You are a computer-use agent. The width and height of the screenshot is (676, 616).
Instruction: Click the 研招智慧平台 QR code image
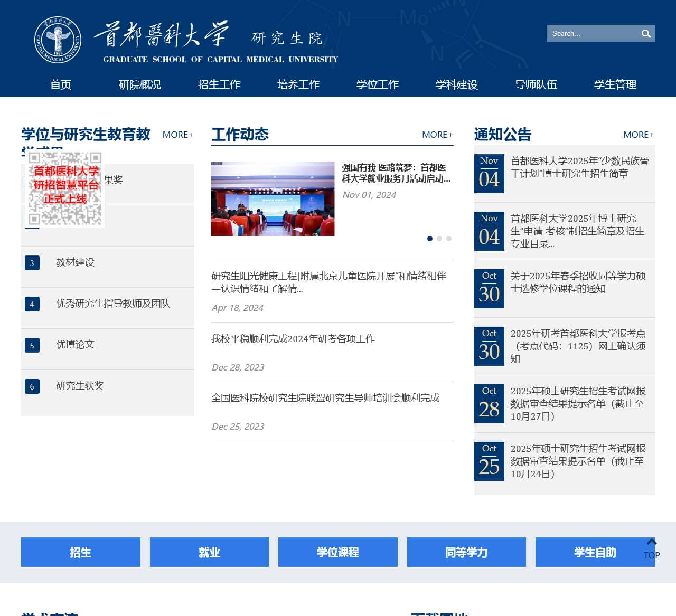tap(63, 189)
